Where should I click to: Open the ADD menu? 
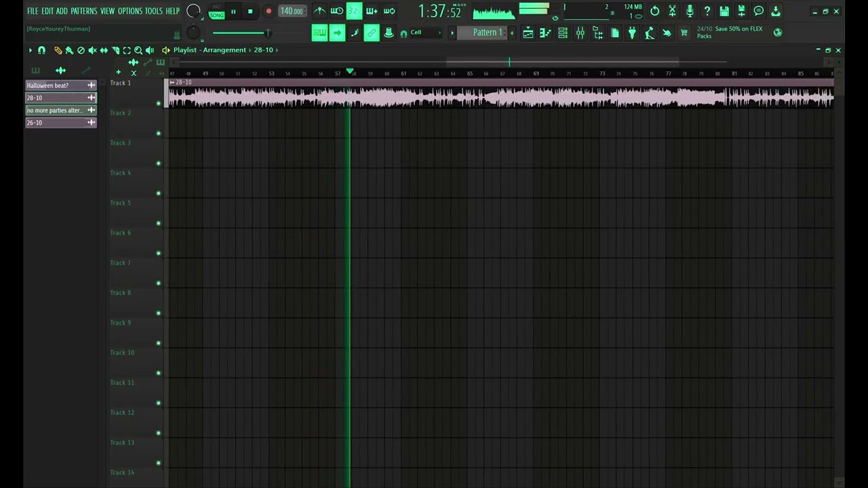point(62,11)
